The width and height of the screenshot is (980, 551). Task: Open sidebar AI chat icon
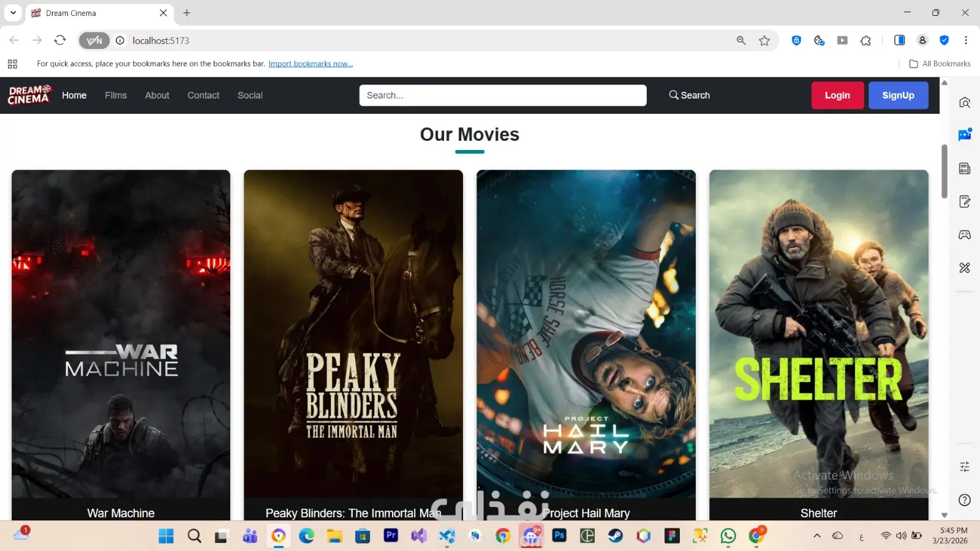point(965,135)
